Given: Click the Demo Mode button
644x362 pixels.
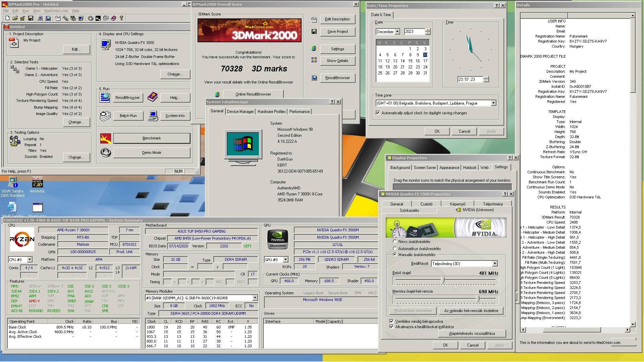Looking at the screenshot, I should coord(152,153).
